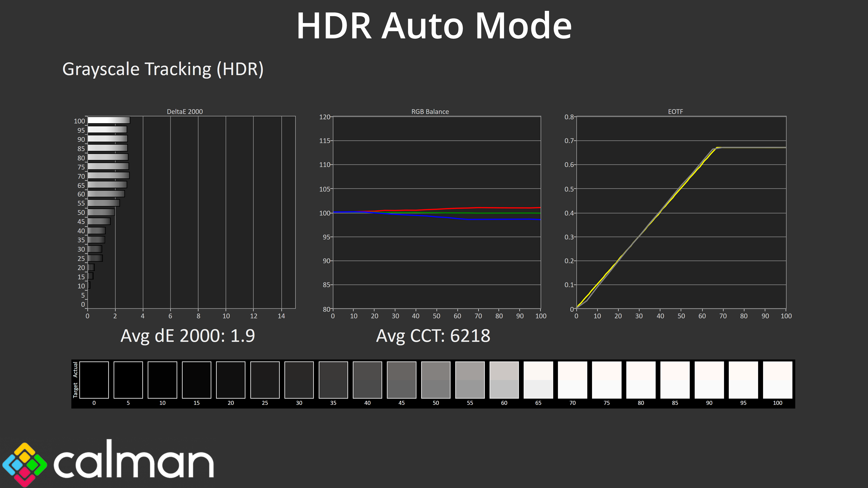Screen dimensions: 868x488
Task: Select the 50 percent grayscale swatch
Action: click(x=436, y=380)
